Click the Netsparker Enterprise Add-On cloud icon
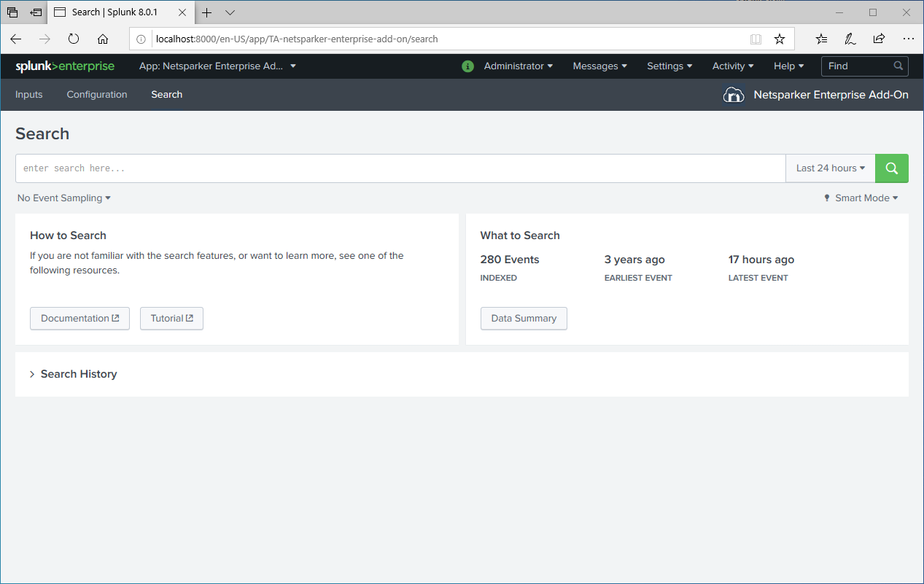 click(x=734, y=94)
